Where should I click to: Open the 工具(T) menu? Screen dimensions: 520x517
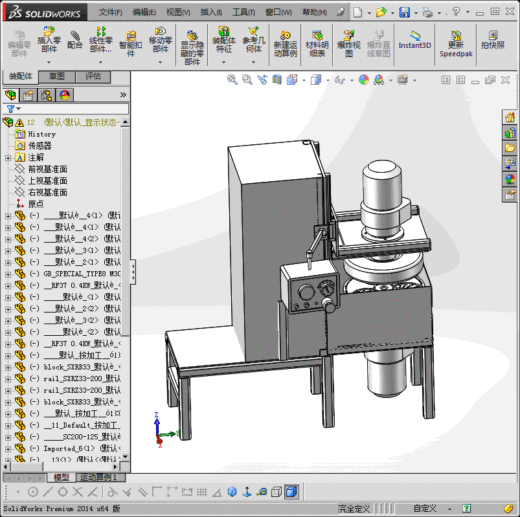pos(244,12)
